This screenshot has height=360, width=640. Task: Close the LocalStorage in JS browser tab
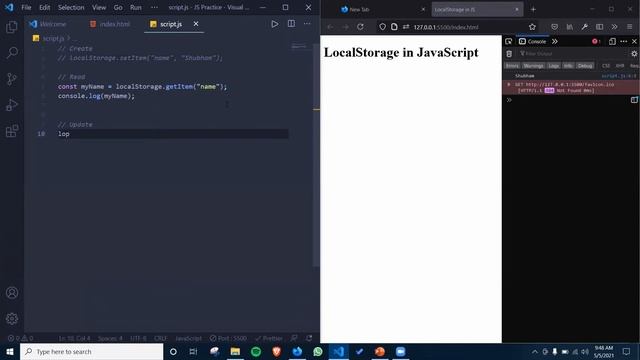[517, 9]
